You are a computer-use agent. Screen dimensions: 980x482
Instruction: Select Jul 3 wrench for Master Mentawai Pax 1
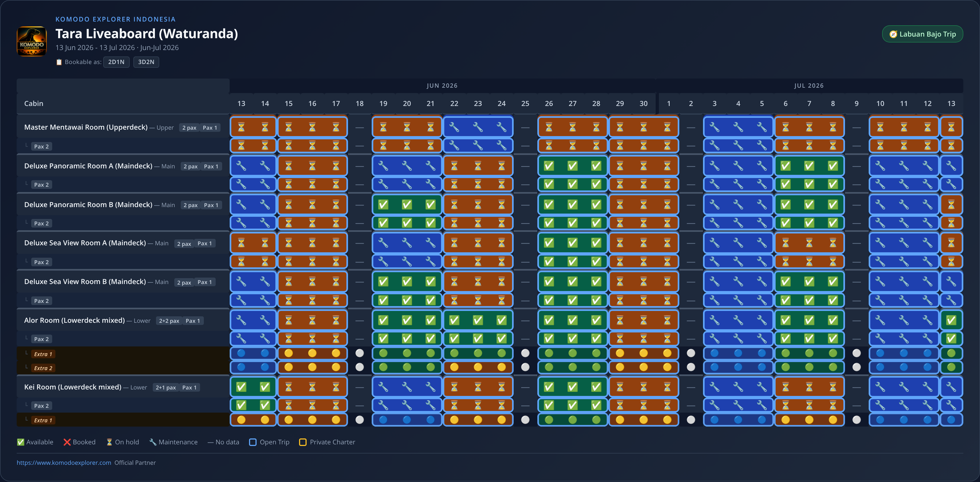click(715, 127)
